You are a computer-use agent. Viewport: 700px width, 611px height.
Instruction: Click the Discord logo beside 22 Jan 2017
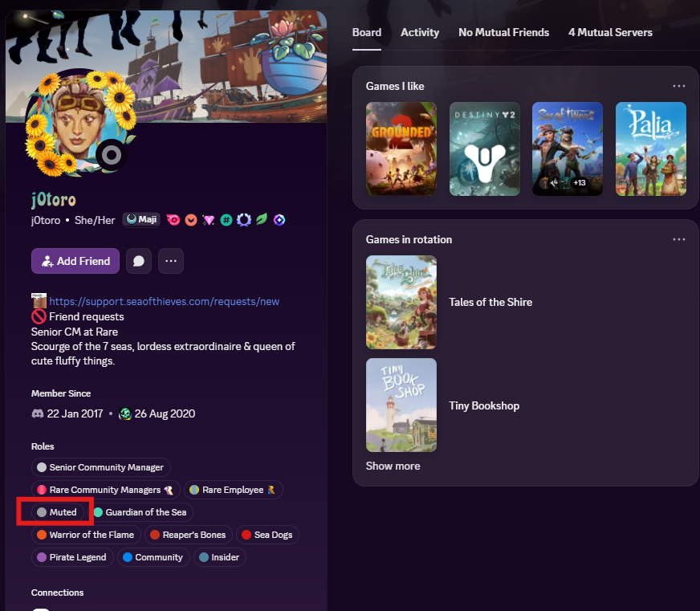38,413
